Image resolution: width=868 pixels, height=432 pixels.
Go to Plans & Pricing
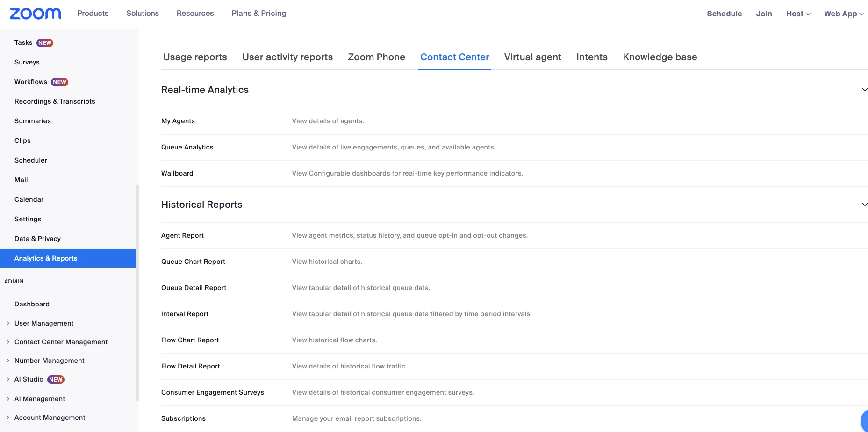259,14
